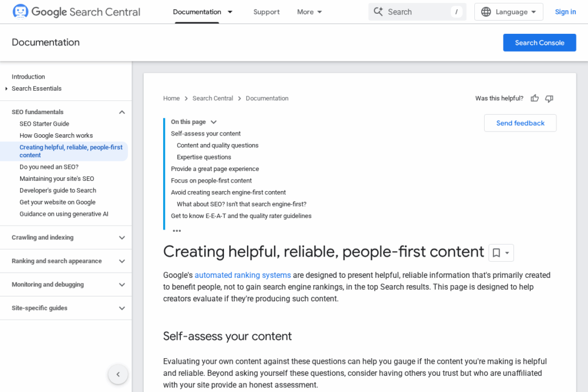Viewport: 588px width, 392px height.
Task: Select the Support tab in top navigation
Action: pyautogui.click(x=266, y=12)
